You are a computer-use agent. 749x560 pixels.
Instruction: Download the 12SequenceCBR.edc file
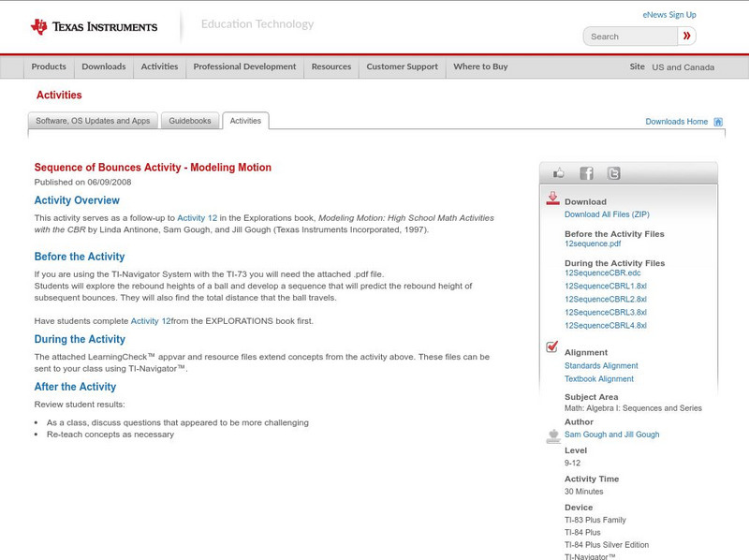pos(602,273)
